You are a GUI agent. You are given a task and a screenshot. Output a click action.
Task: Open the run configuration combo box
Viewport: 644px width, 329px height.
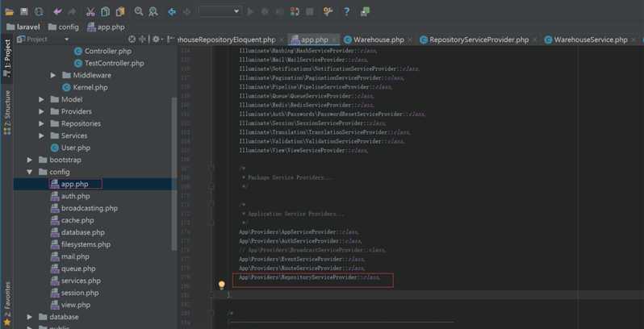click(220, 11)
